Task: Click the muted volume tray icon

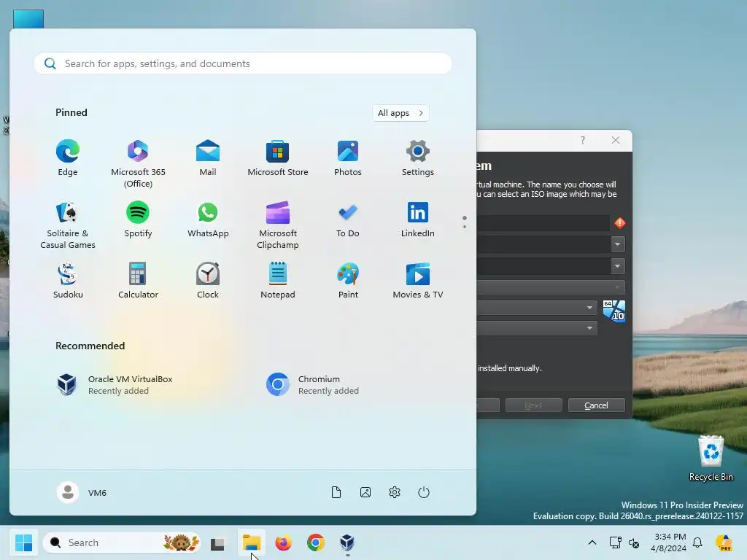Action: (634, 542)
